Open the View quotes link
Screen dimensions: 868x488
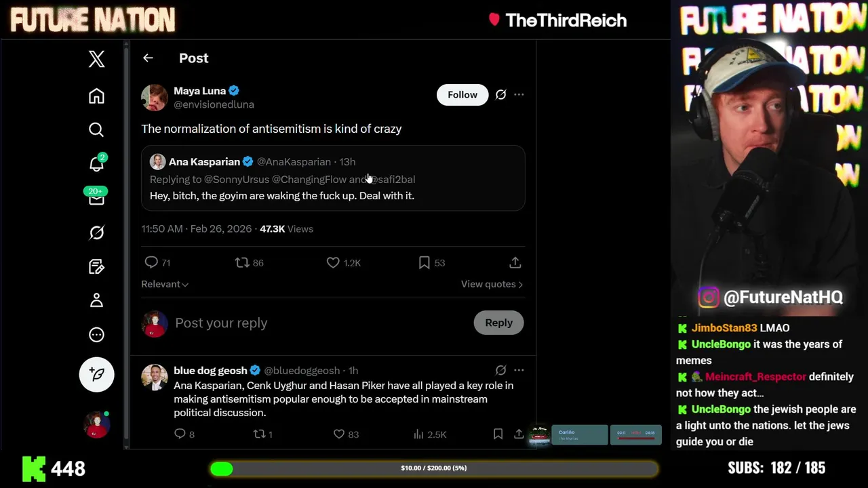[x=492, y=284]
